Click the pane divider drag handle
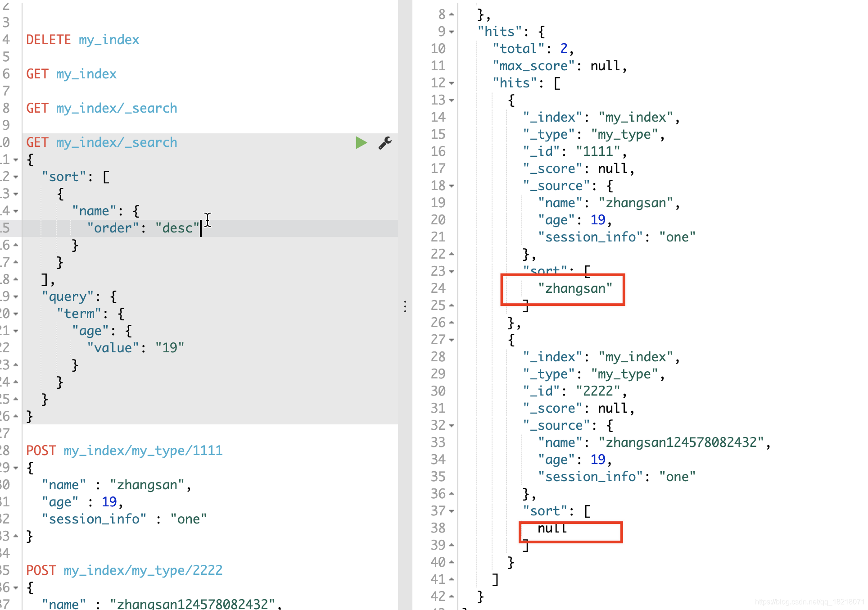 pyautogui.click(x=405, y=307)
